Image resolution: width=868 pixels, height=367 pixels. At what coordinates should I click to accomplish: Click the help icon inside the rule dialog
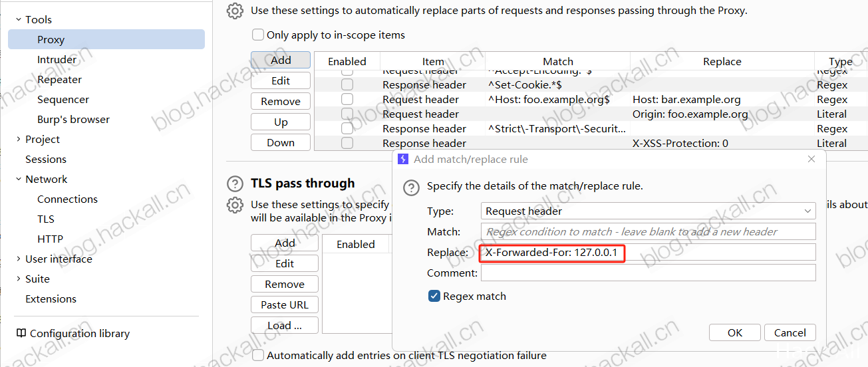coord(412,187)
